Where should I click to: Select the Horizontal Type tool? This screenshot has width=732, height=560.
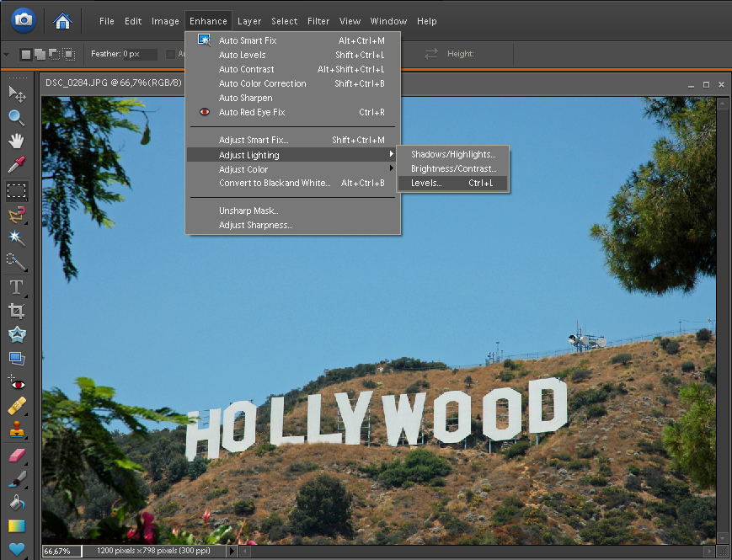click(x=17, y=287)
